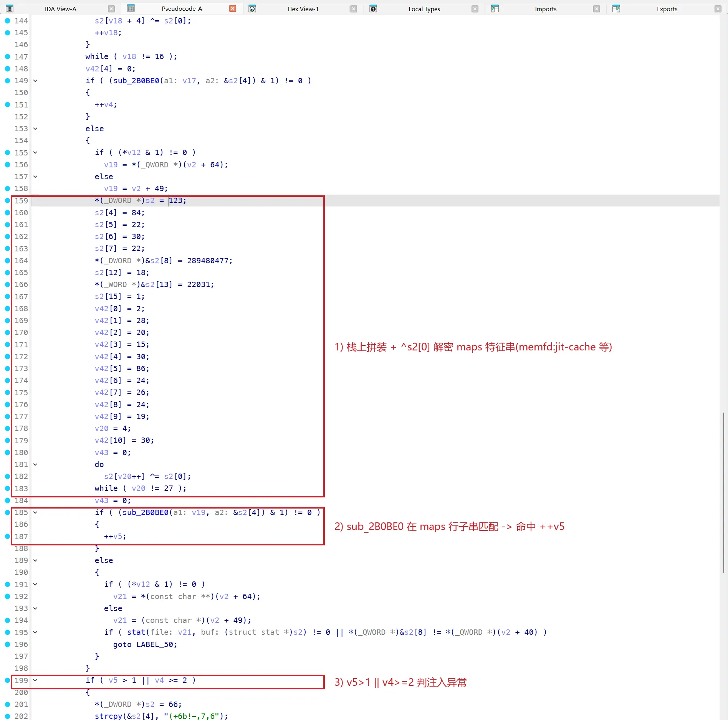This screenshot has height=720, width=728.
Task: Click the vertical scrollbar thumb
Action: 723,492
